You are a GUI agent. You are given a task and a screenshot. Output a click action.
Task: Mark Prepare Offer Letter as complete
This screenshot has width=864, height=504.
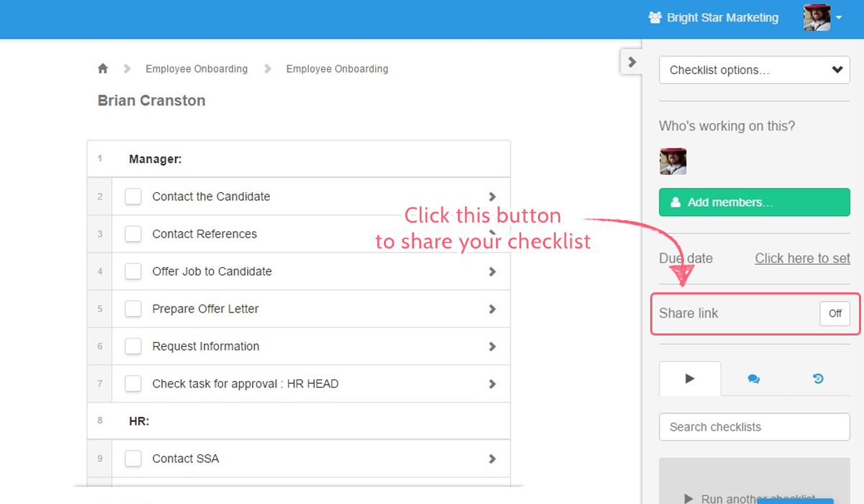coord(133,309)
